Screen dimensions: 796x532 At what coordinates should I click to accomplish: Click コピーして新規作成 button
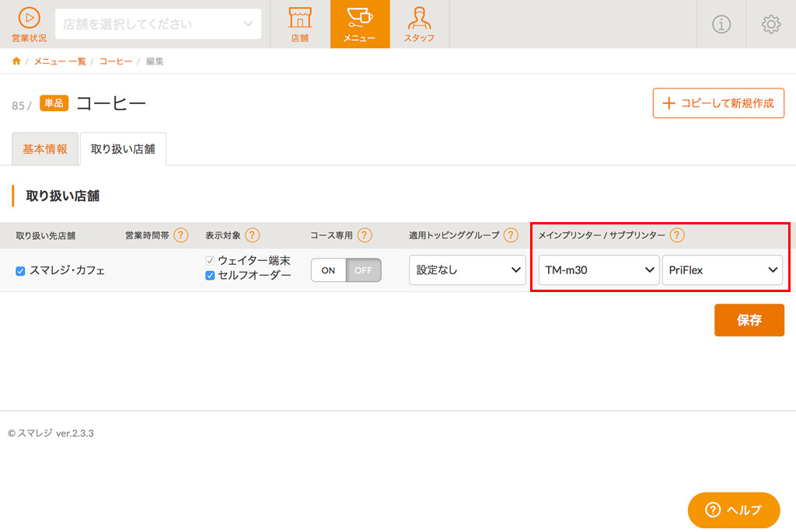point(718,103)
